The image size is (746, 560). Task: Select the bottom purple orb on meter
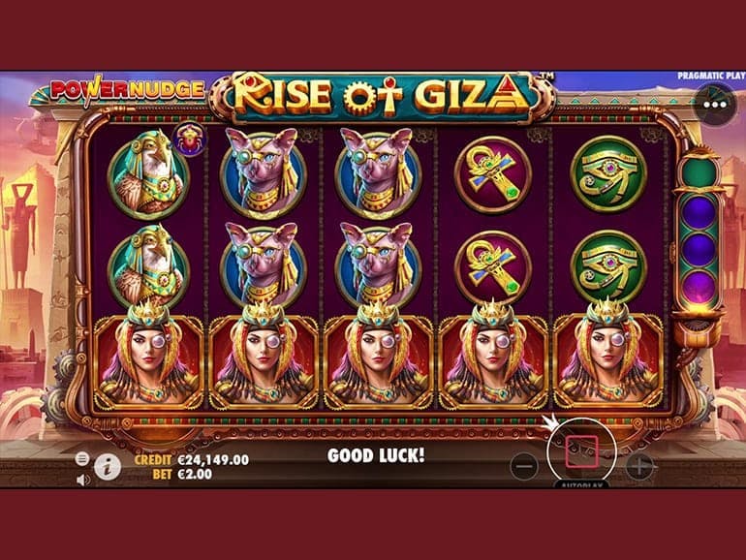(699, 287)
